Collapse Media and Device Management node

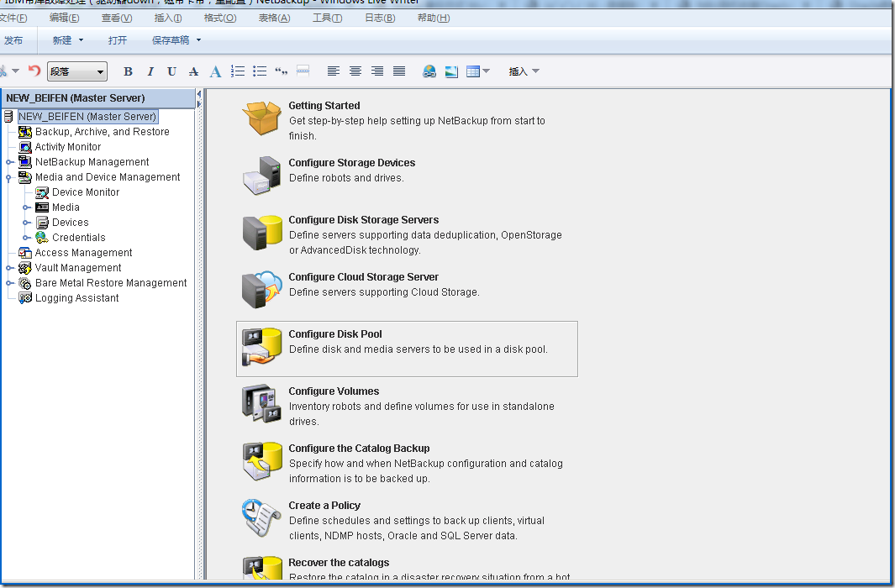[8, 177]
